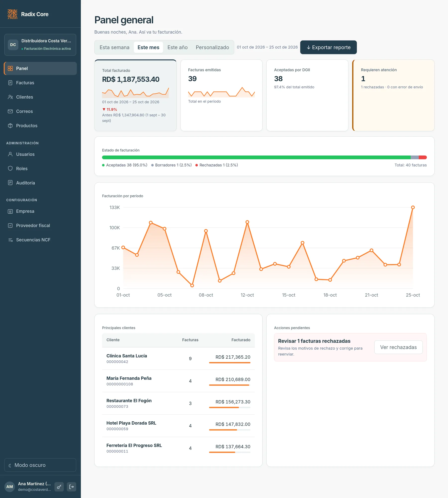Open the Total facturado summary card

(135, 95)
